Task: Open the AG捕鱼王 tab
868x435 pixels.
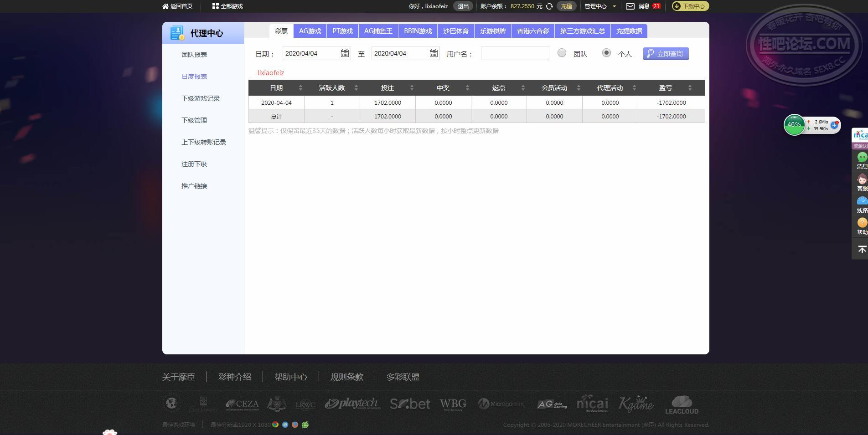Action: click(378, 31)
